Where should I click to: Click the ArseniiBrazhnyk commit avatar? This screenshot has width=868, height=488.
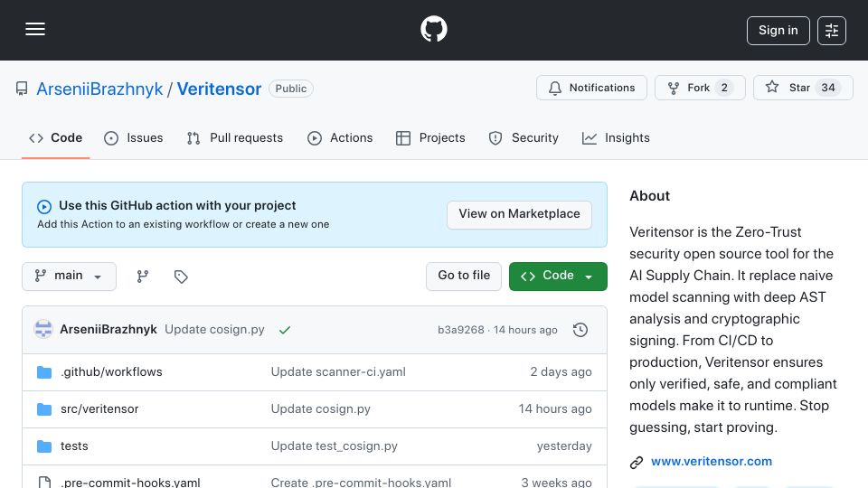click(x=43, y=329)
